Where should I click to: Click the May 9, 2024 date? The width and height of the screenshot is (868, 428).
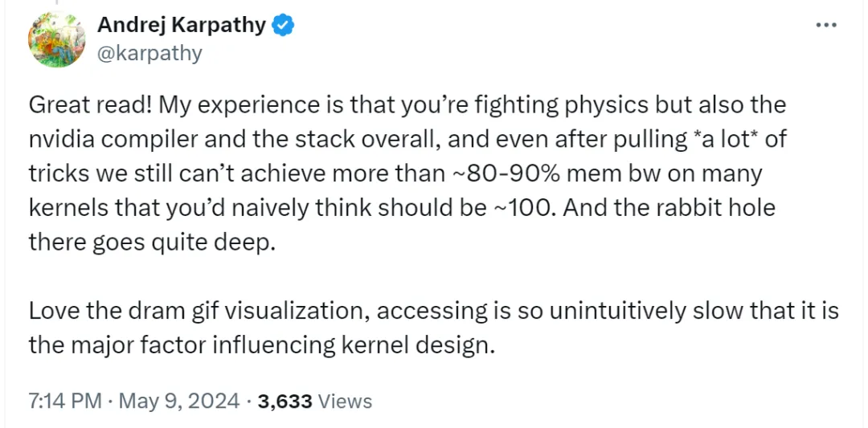pyautogui.click(x=179, y=401)
